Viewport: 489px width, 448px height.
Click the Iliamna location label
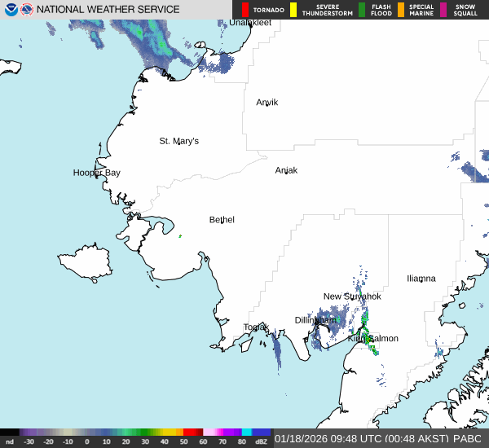(421, 279)
